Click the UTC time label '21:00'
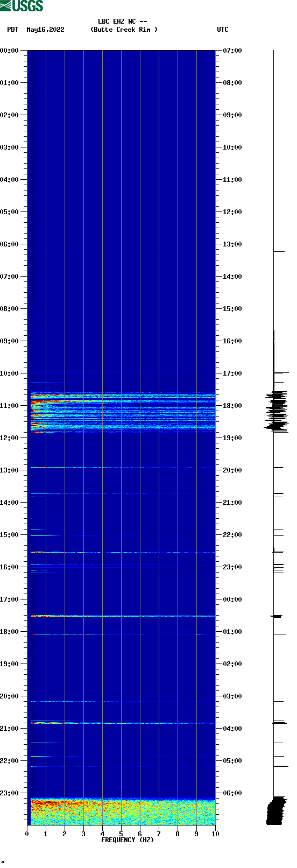 [232, 503]
